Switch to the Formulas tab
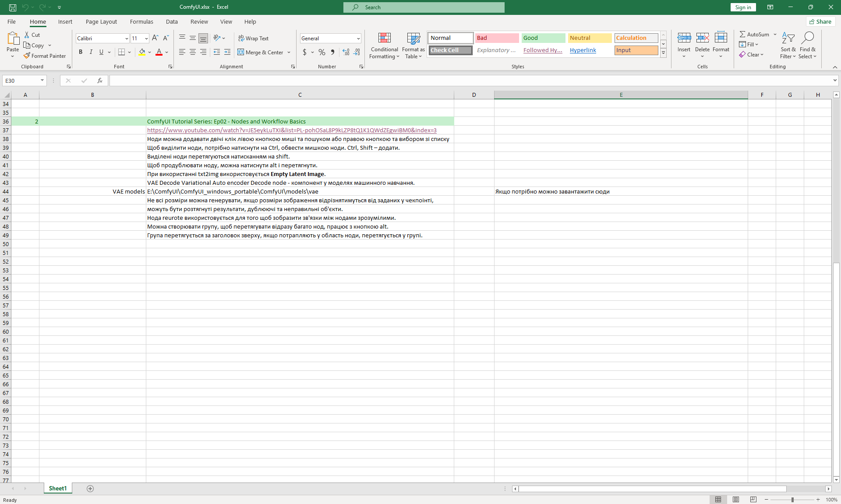This screenshot has height=504, width=841. [x=141, y=21]
